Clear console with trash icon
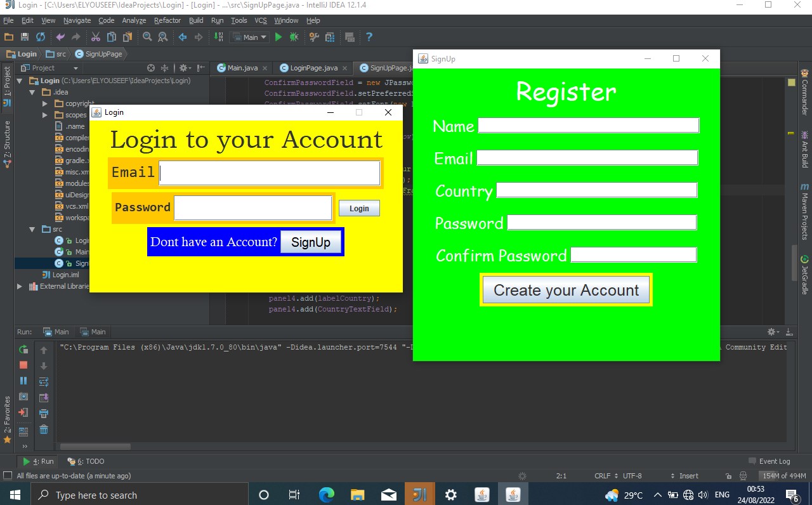 (x=44, y=430)
